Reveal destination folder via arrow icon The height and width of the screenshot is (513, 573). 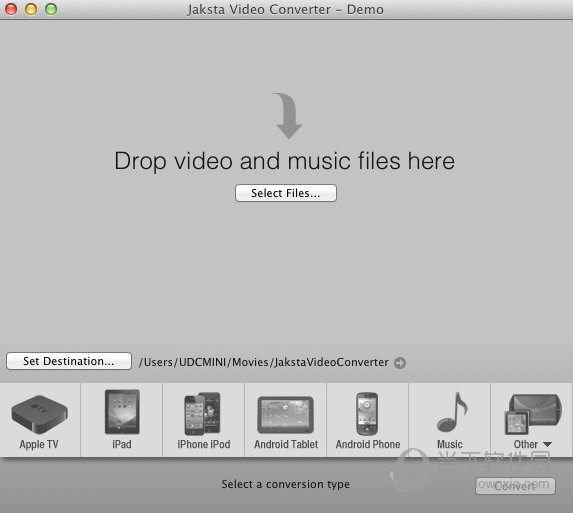400,363
